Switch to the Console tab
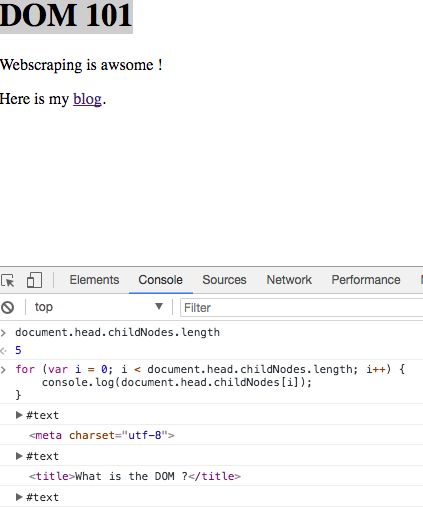 [160, 280]
